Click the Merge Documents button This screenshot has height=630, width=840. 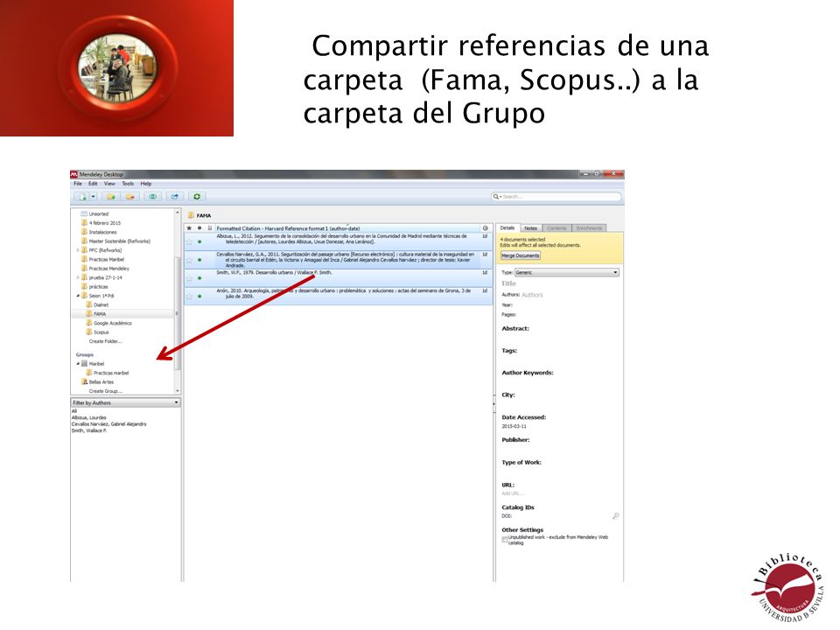[x=520, y=256]
